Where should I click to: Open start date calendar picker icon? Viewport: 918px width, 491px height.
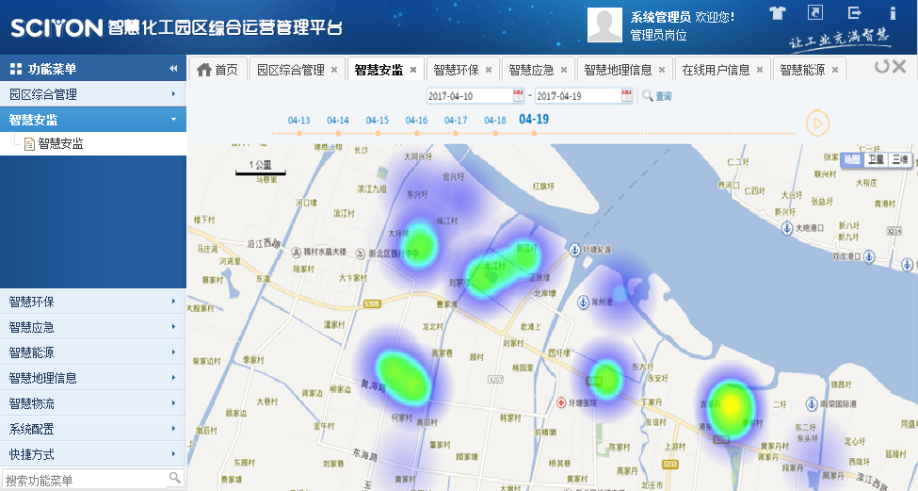point(518,96)
